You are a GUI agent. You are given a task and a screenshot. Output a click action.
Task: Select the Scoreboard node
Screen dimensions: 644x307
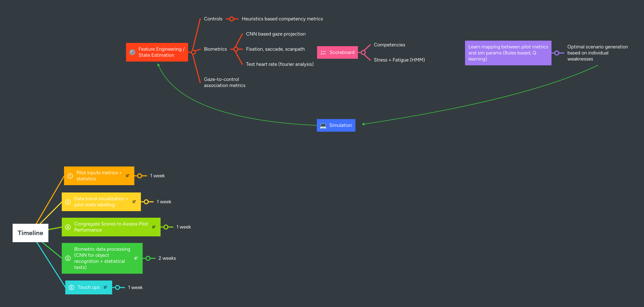(x=337, y=52)
